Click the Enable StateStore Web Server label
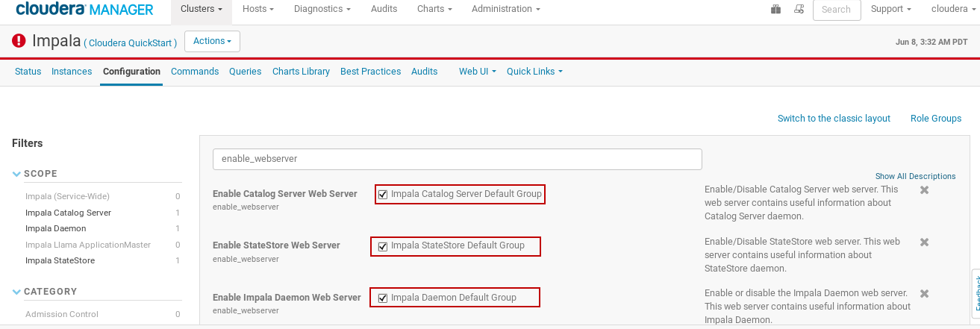Image resolution: width=980 pixels, height=329 pixels. pos(276,245)
